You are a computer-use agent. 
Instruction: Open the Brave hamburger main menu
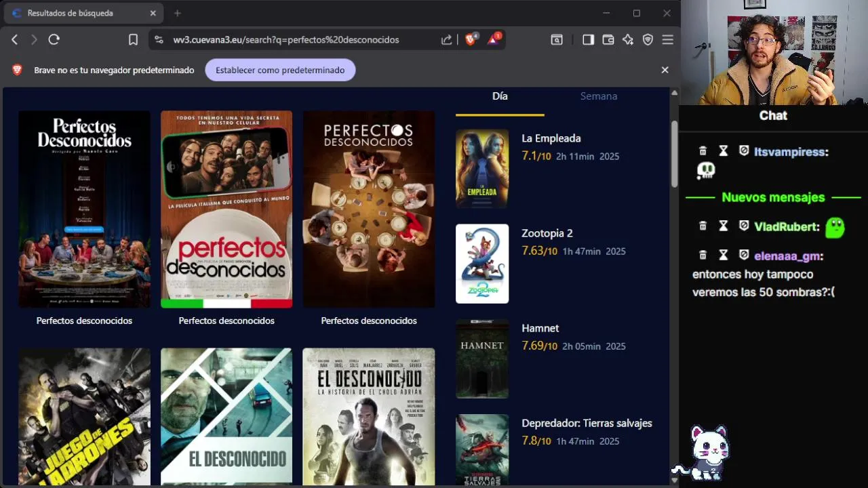click(x=668, y=40)
